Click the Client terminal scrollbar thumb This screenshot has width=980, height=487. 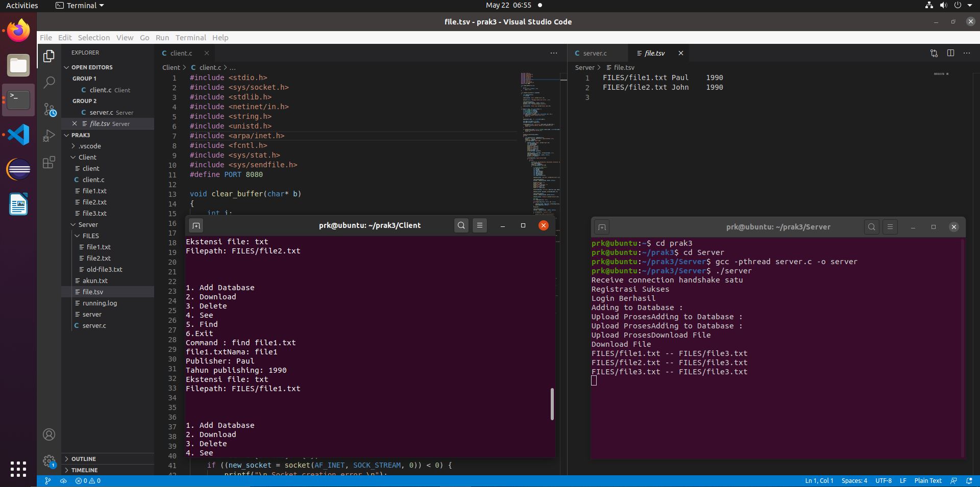point(552,404)
